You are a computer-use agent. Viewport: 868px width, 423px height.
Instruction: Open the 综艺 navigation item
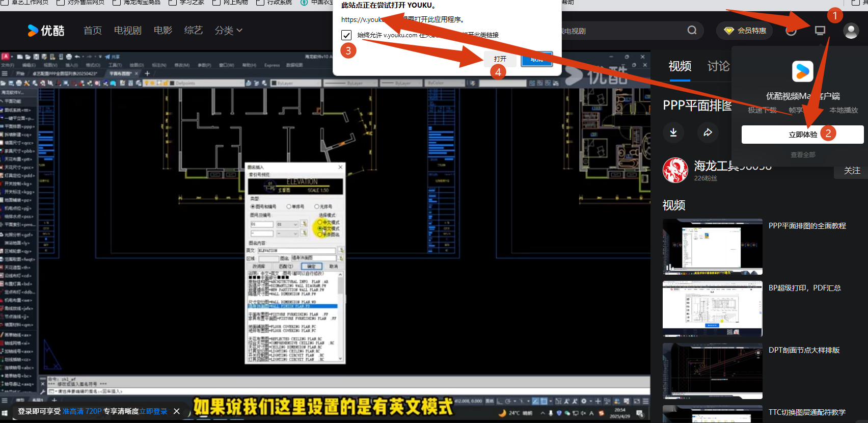pyautogui.click(x=194, y=31)
